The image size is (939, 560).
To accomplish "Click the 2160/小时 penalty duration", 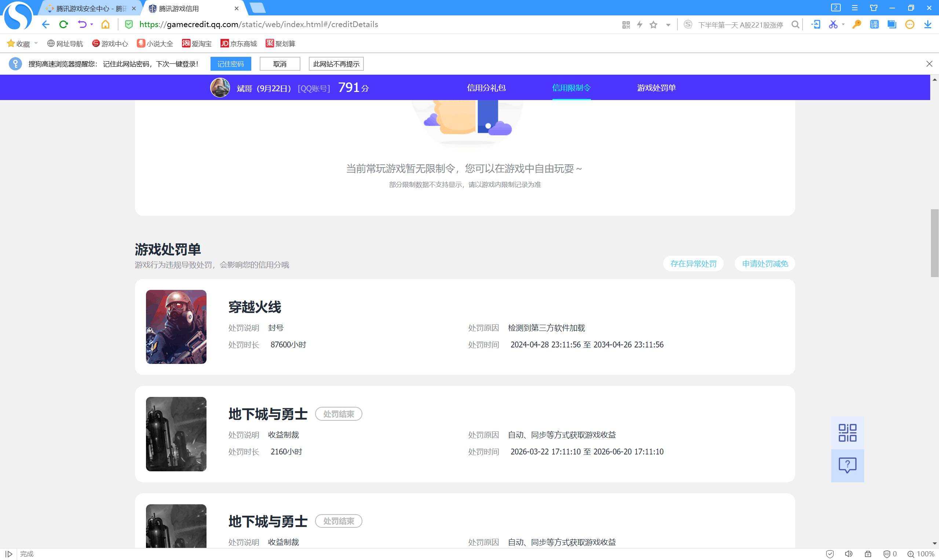I will (x=286, y=452).
